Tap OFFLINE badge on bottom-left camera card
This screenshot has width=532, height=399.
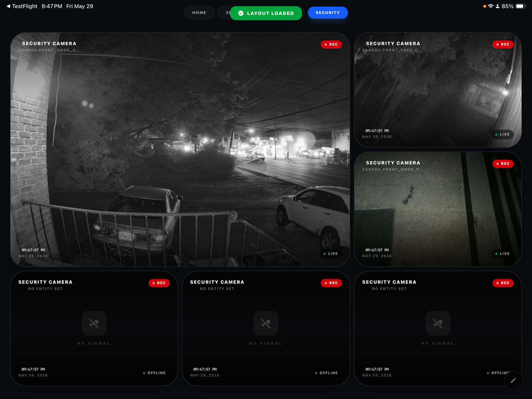[155, 373]
